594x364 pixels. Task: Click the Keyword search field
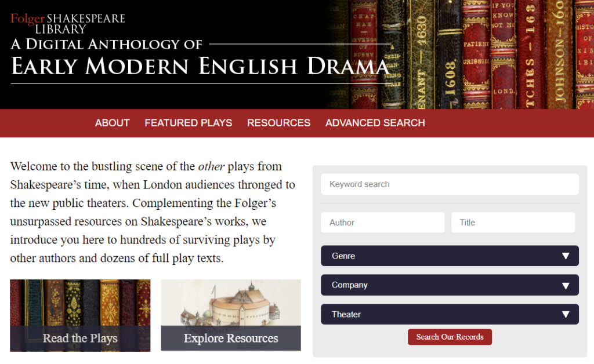click(x=450, y=184)
